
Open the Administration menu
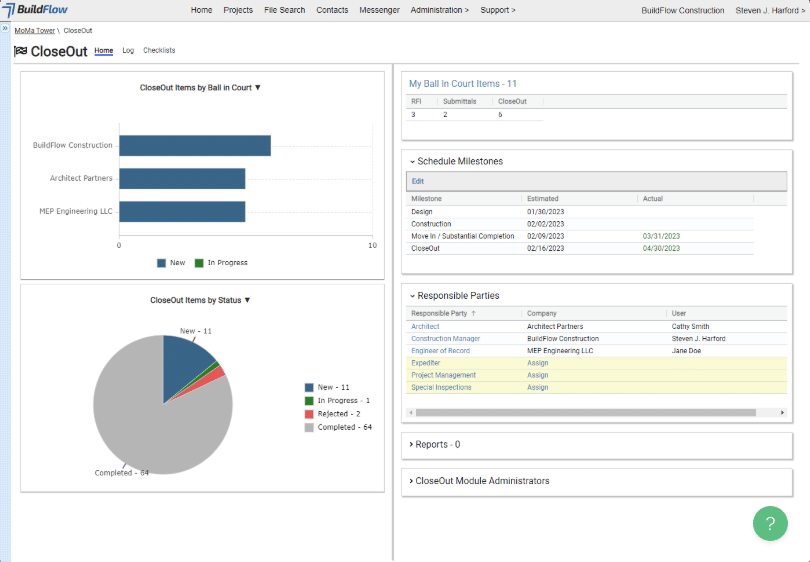439,10
